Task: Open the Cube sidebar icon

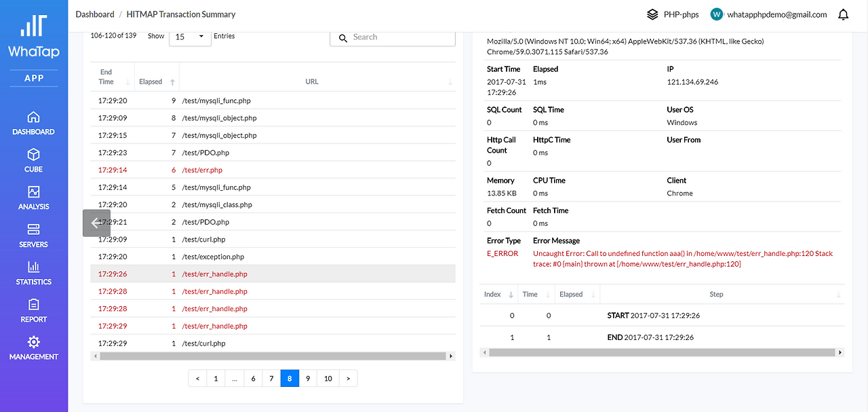Action: (33, 155)
